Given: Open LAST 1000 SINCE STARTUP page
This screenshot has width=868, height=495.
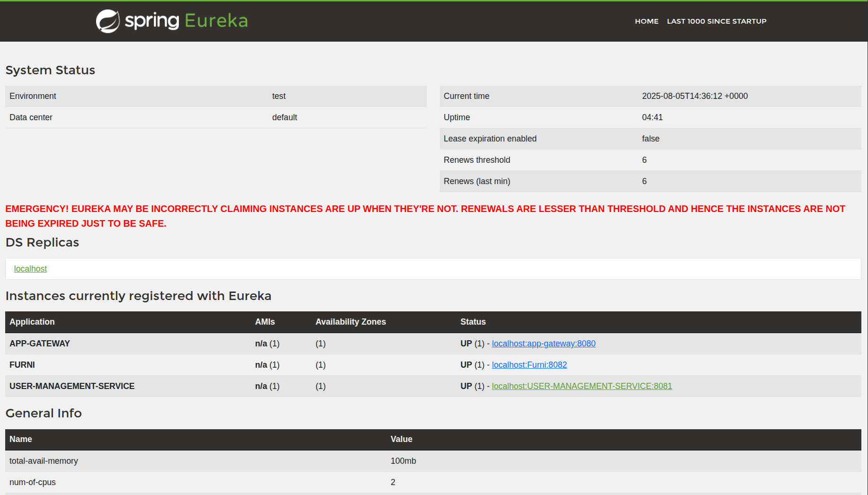Looking at the screenshot, I should pos(716,21).
